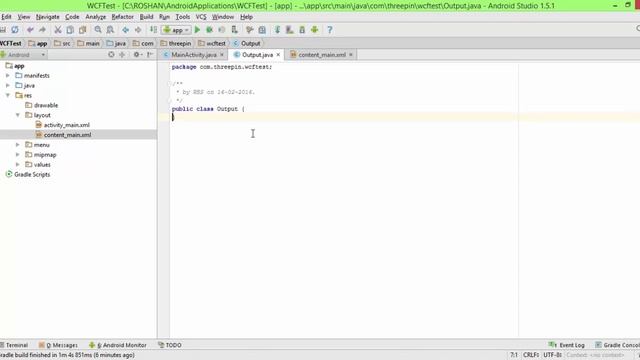Collapse the layout folder
This screenshot has width=640, height=360.
[18, 115]
